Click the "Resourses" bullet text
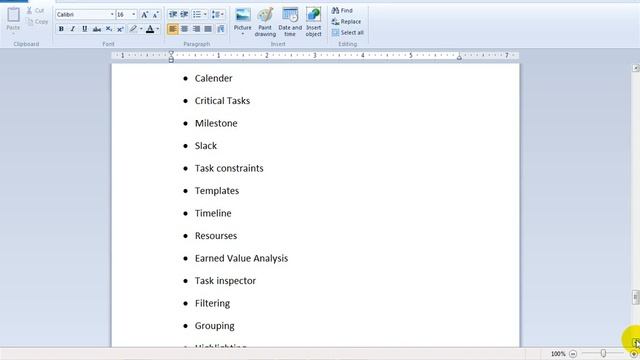Viewport: 640px width, 360px height. pos(216,236)
